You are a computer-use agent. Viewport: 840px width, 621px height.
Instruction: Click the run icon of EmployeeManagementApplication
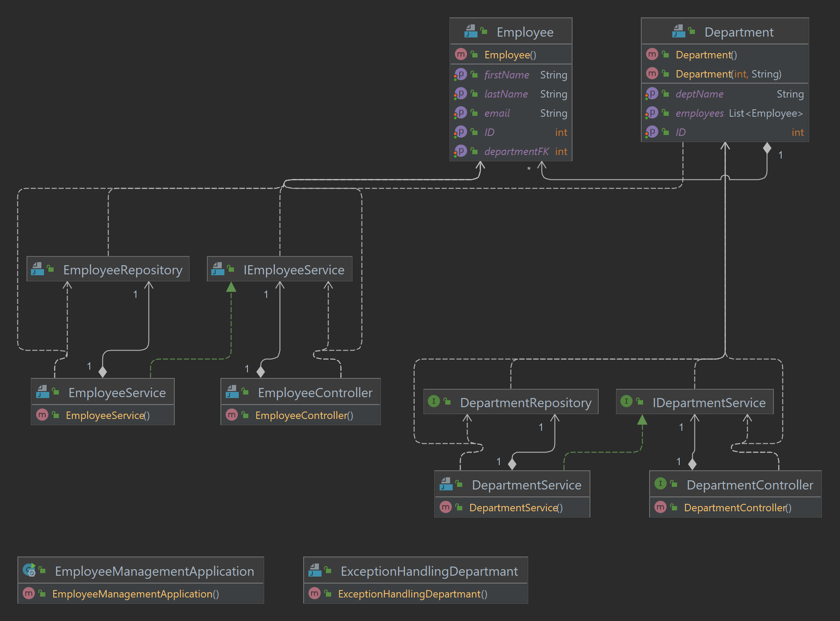(x=29, y=570)
